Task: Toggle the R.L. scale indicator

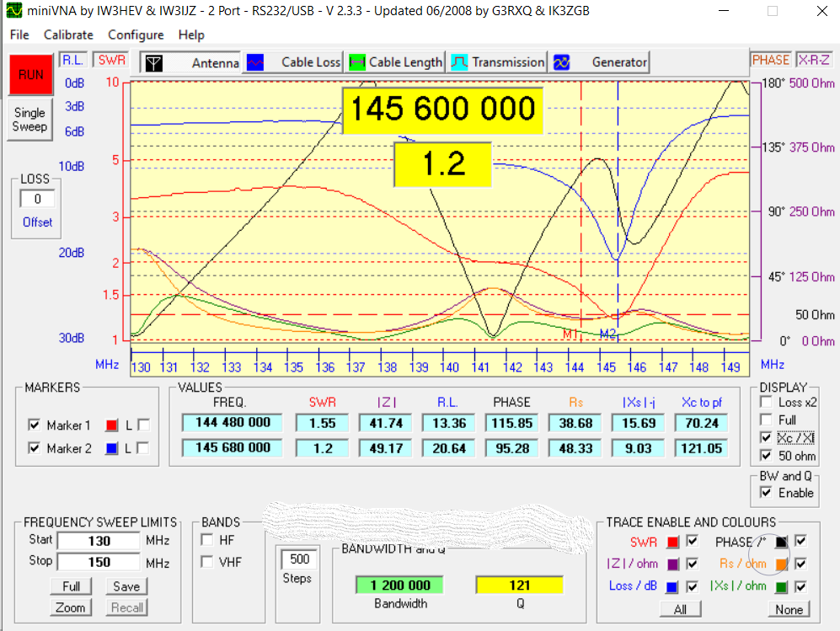Action: [72, 60]
